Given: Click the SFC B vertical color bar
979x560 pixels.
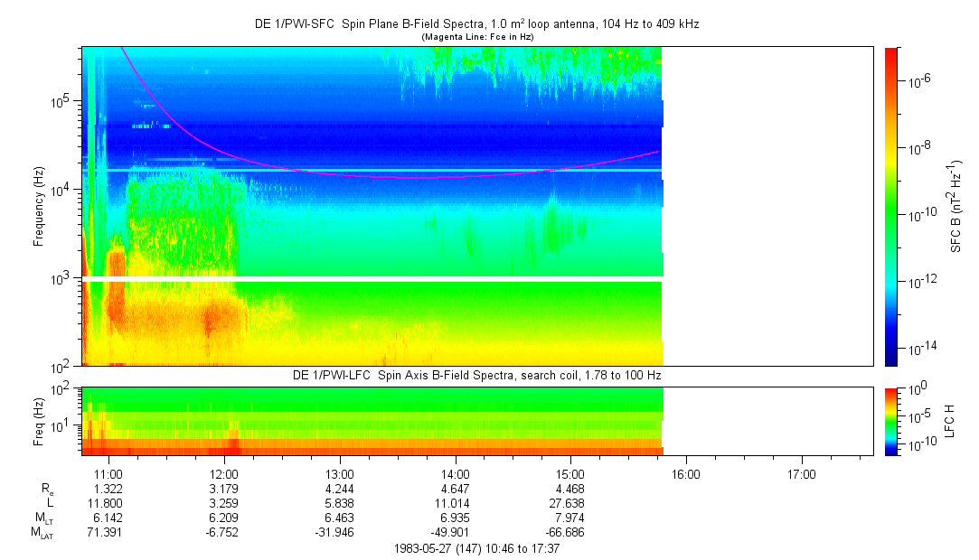Looking at the screenshot, I should click(890, 206).
